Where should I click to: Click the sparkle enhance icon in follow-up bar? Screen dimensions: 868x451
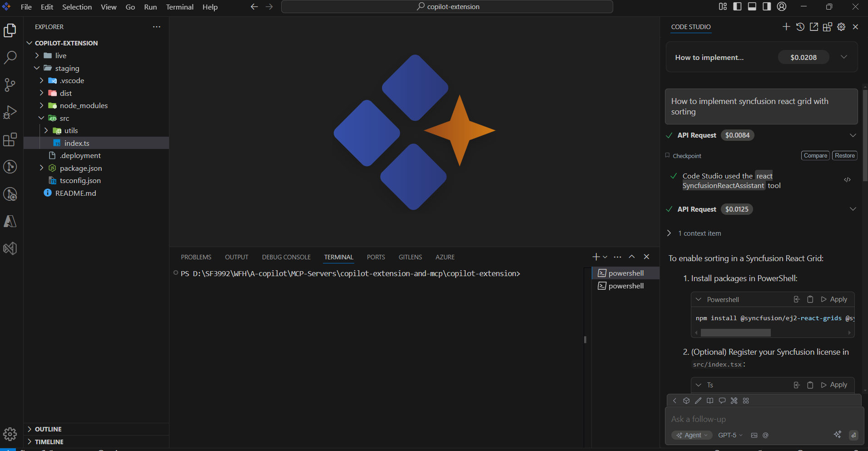coord(838,435)
